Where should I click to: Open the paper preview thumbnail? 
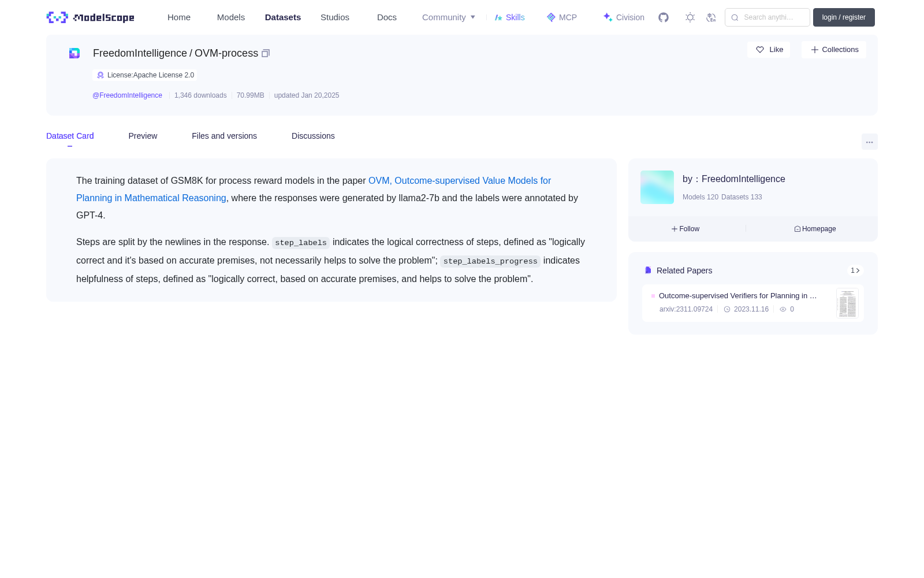[x=847, y=303]
